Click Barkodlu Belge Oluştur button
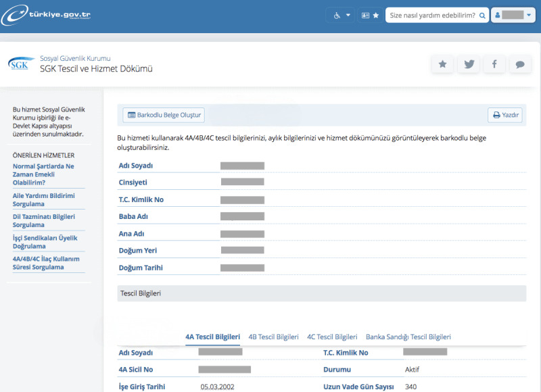The height and width of the screenshot is (392, 541). click(x=164, y=115)
